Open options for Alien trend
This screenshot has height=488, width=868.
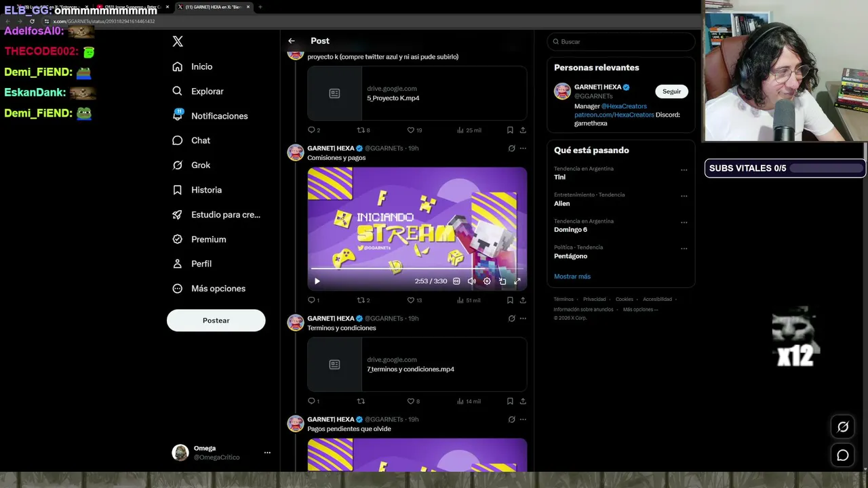684,196
